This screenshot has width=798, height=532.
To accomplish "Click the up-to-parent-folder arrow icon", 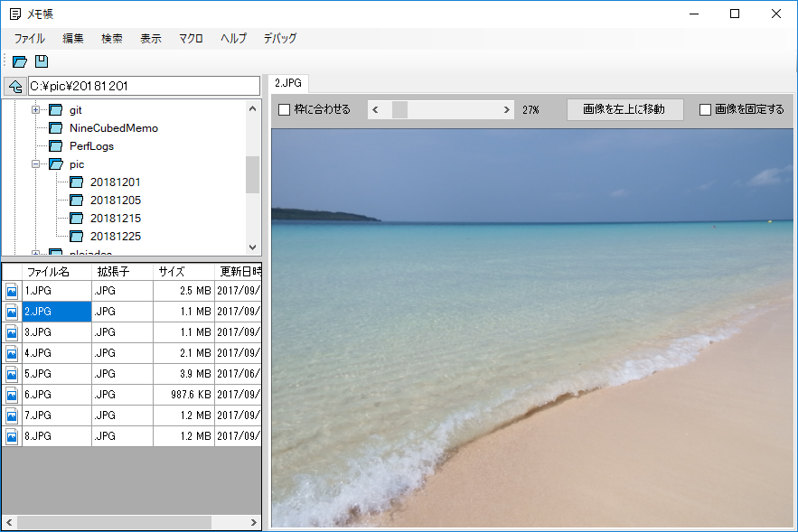I will pyautogui.click(x=15, y=88).
